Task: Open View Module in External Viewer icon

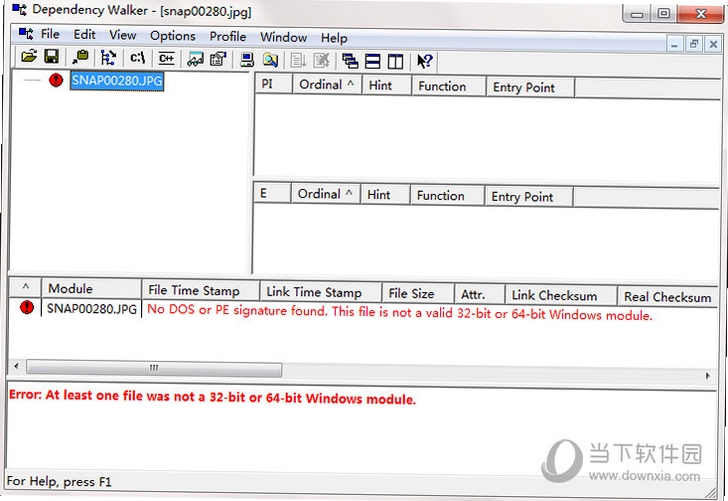Action: (195, 59)
